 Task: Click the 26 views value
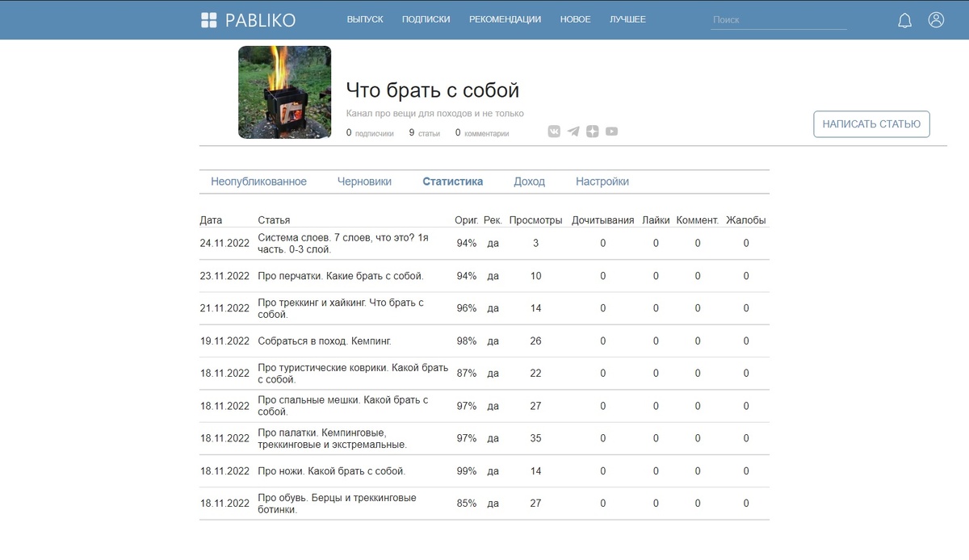[536, 341]
